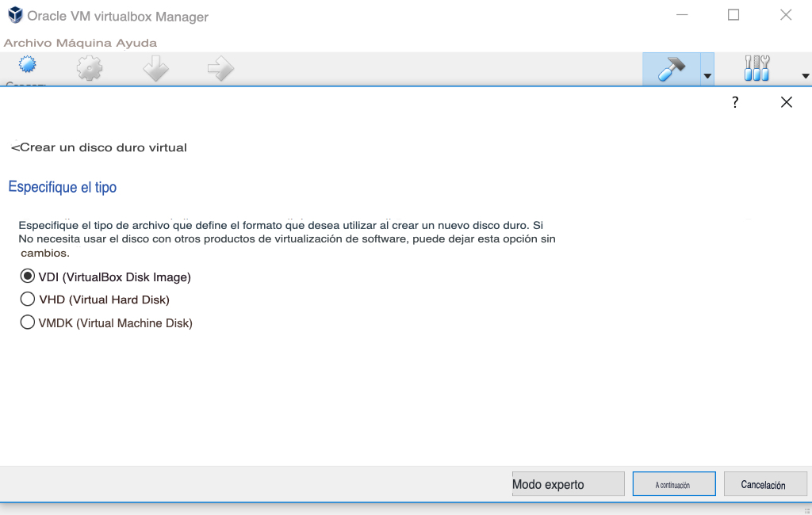Minimize the VirtualBox Manager window

pos(682,15)
